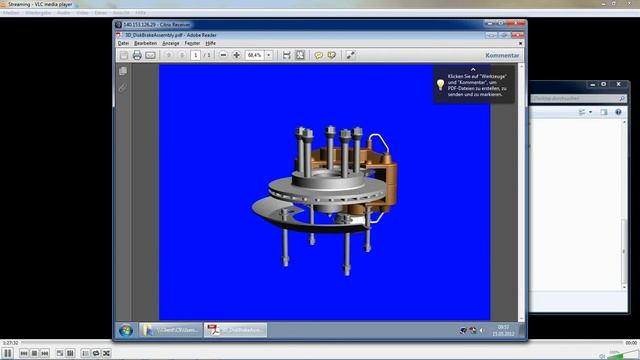Click VLC previous track button
The width and height of the screenshot is (640, 360).
click(x=24, y=353)
